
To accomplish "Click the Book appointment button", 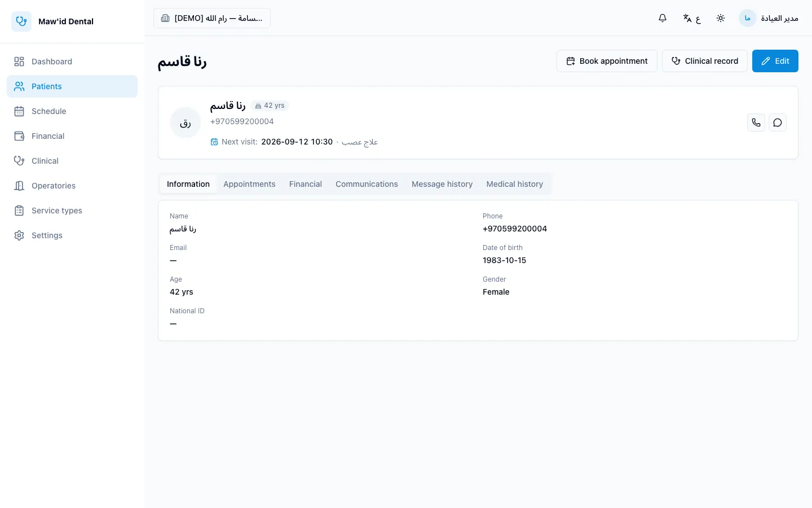I will point(607,61).
